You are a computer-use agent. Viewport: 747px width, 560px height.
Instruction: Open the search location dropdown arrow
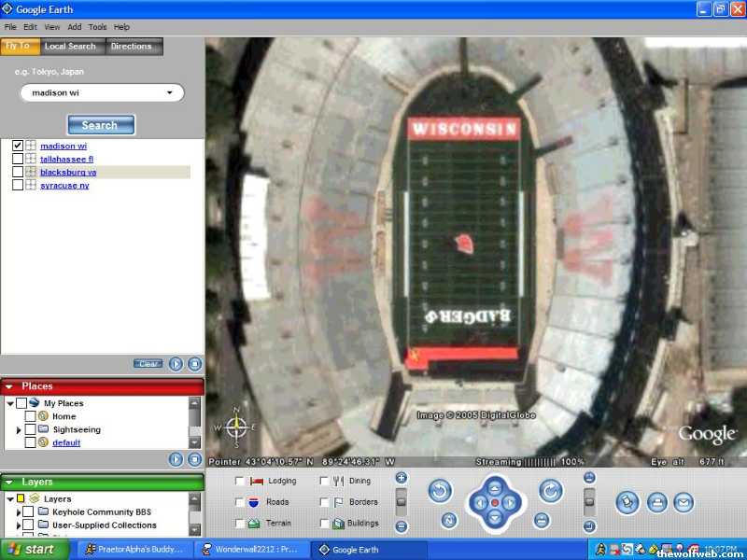[170, 92]
